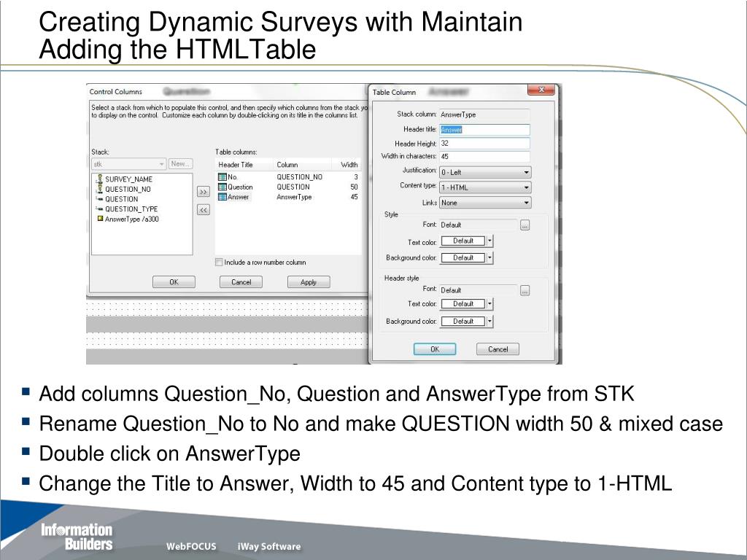Open the Links None dropdown

click(485, 203)
